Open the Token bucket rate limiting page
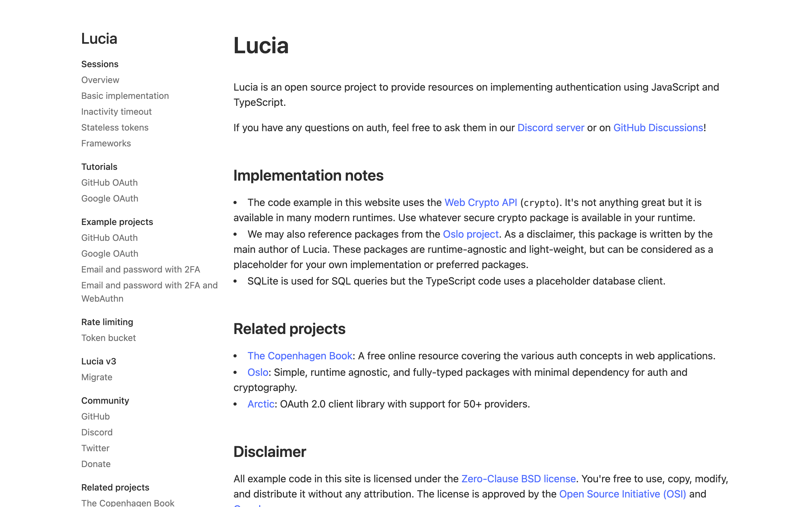 click(x=108, y=338)
